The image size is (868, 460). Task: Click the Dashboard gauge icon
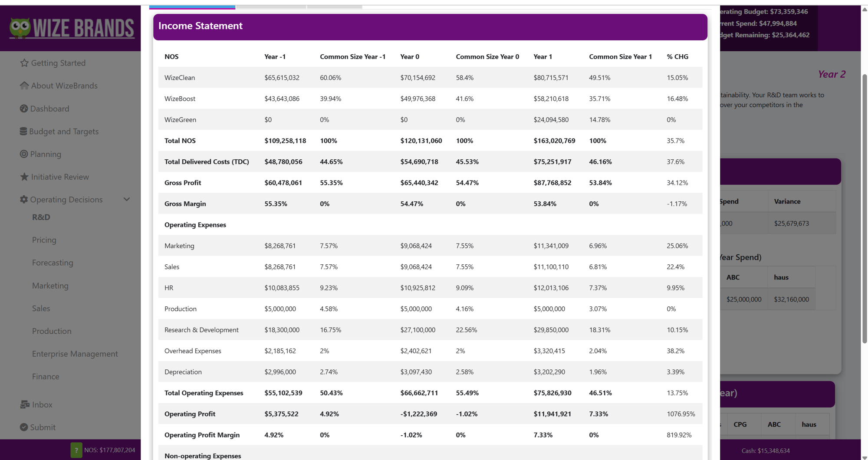(24, 108)
